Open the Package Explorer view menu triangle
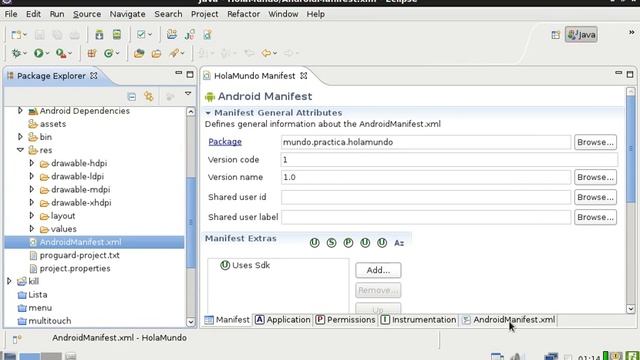The width and height of the screenshot is (640, 360). coord(188,94)
